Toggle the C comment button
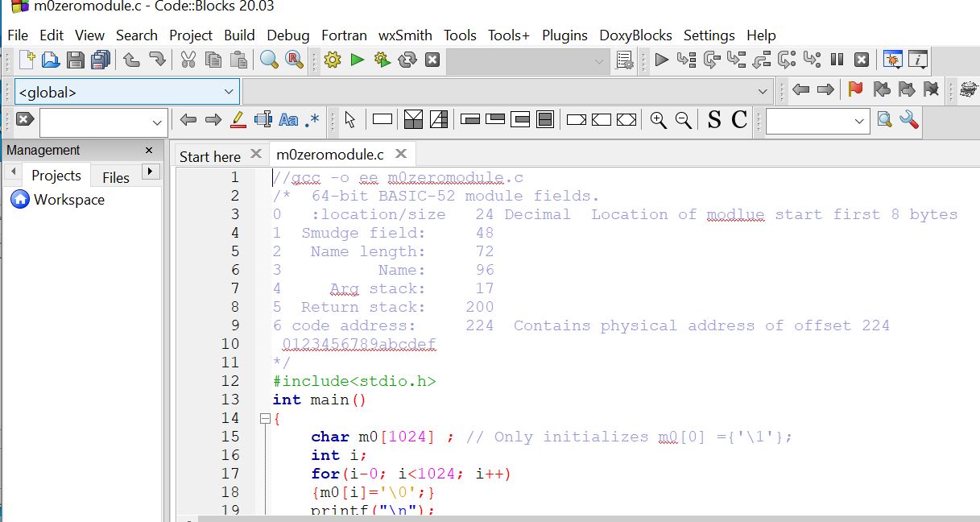 (x=740, y=120)
